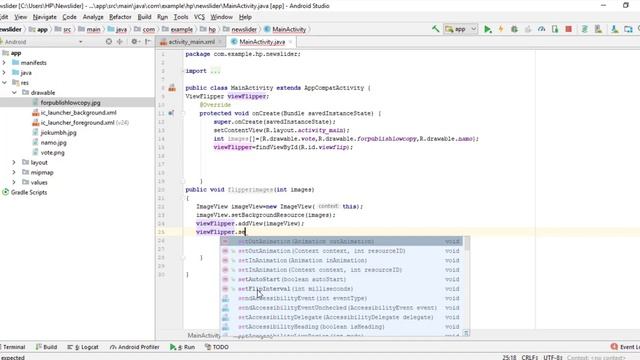Image resolution: width=640 pixels, height=360 pixels.
Task: Select vote.png in project tree
Action: coord(52,153)
